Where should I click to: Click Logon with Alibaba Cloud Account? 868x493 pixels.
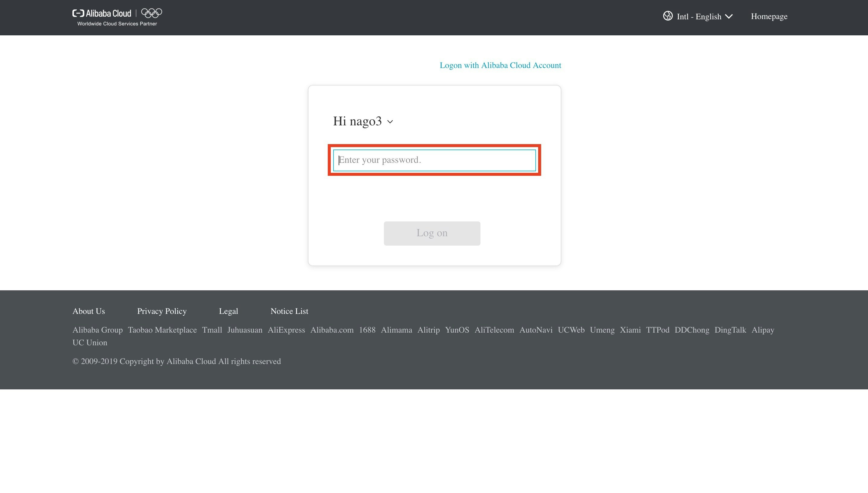pyautogui.click(x=500, y=65)
